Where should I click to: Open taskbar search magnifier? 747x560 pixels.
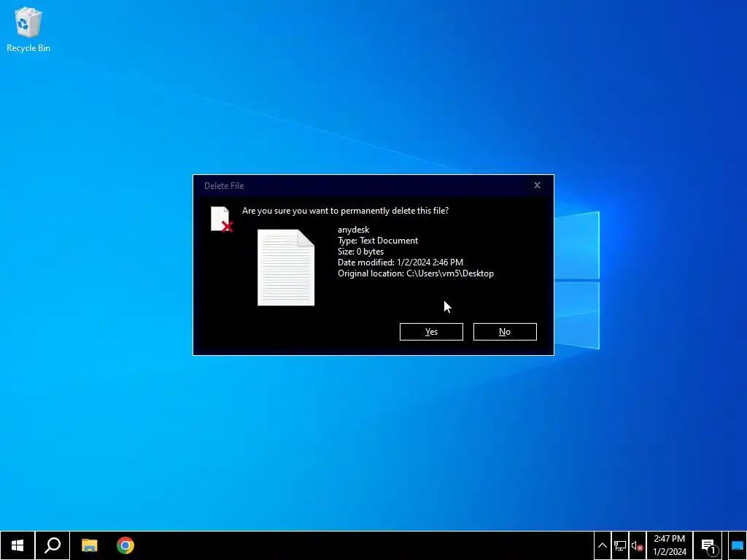coord(53,545)
